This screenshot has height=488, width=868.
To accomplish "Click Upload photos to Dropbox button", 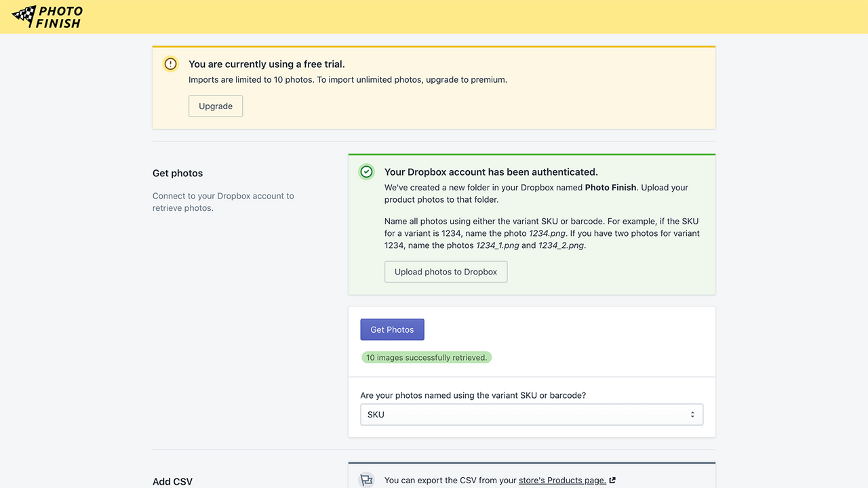I will pos(446,272).
